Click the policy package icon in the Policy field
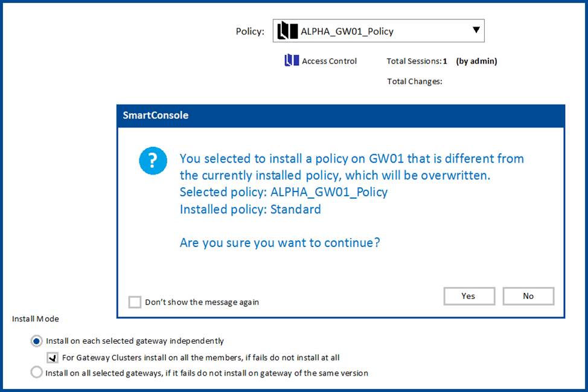Viewport: 588px width, 392px height. point(287,31)
